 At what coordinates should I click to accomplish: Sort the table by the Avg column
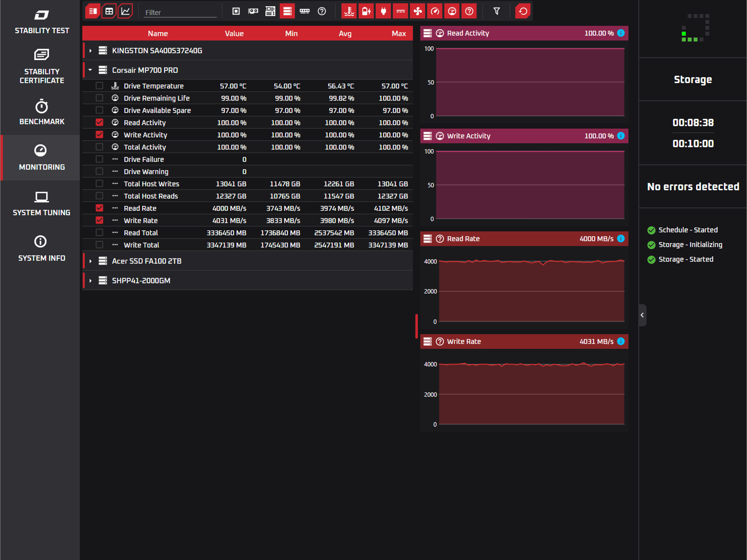click(345, 34)
